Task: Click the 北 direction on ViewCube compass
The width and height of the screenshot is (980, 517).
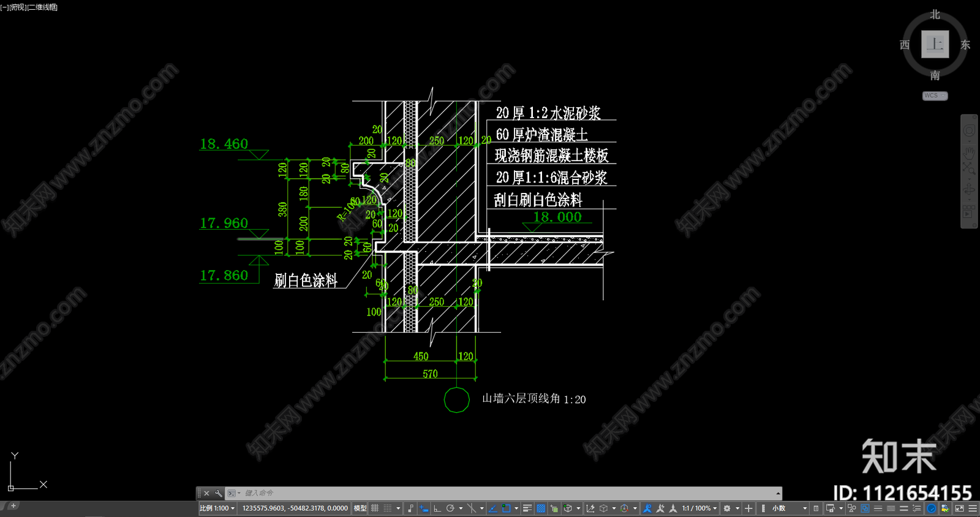Action: coord(935,14)
